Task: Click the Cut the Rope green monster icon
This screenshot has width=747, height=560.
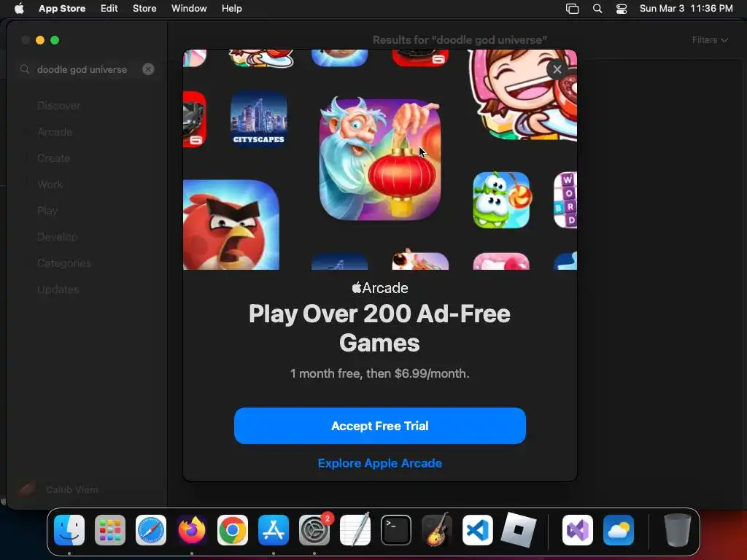Action: [501, 200]
